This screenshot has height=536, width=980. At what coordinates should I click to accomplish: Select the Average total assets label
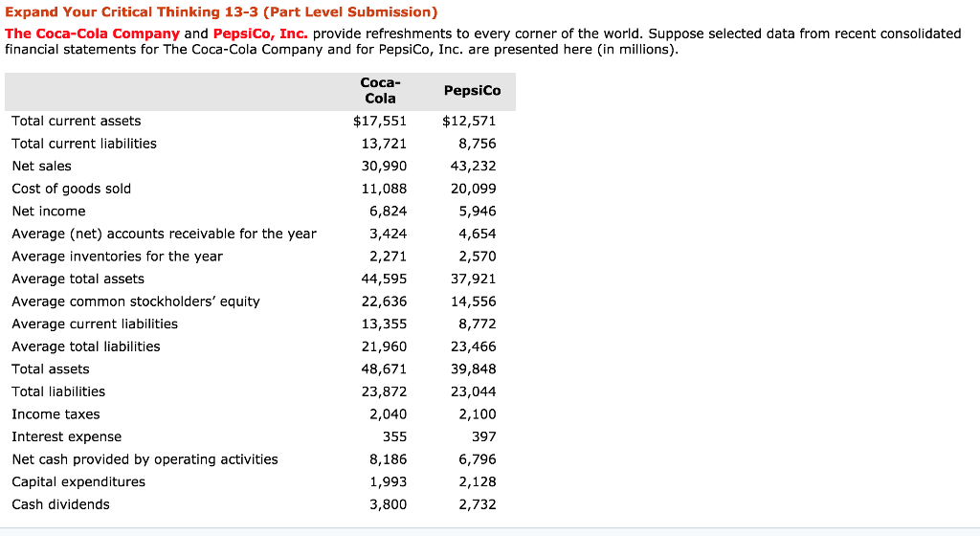[78, 279]
